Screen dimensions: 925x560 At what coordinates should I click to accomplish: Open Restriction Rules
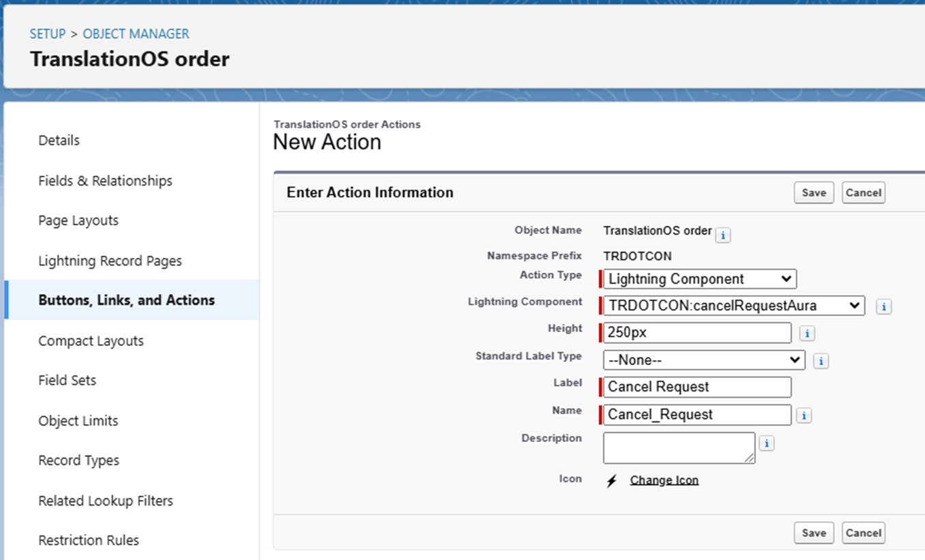point(89,540)
